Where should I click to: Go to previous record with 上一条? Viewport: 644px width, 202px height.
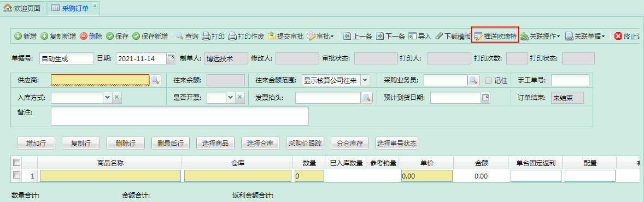click(x=358, y=36)
